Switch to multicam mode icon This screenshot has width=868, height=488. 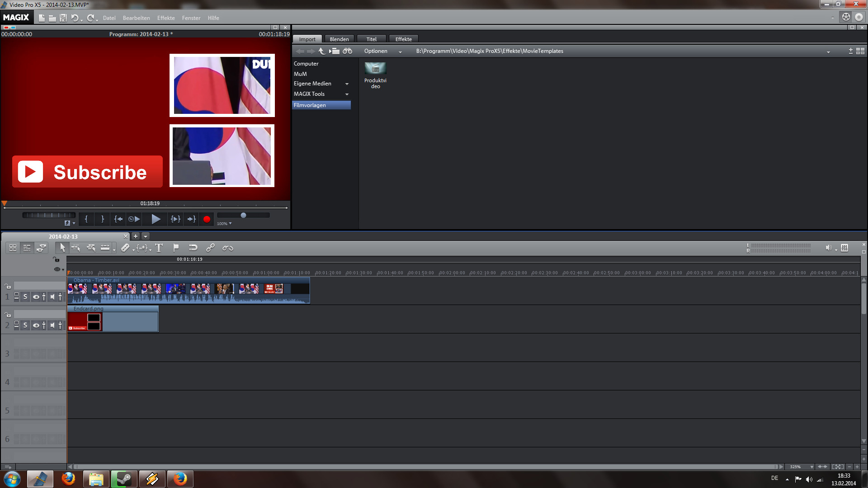click(x=41, y=248)
